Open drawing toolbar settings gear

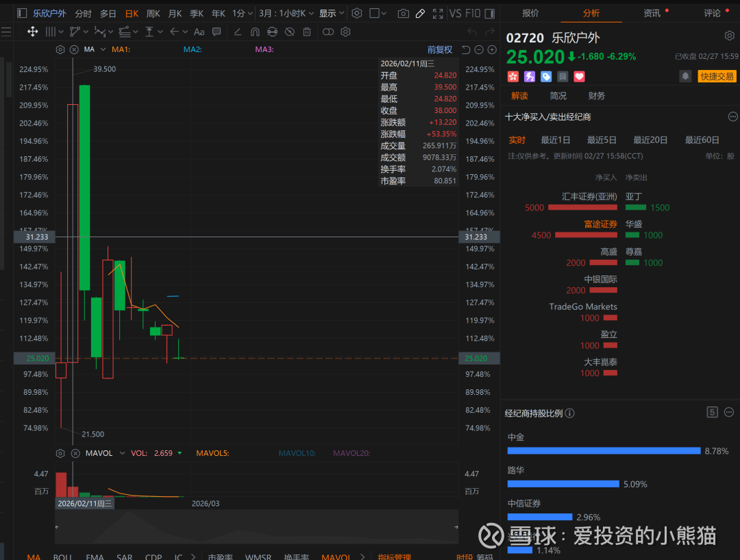(345, 32)
